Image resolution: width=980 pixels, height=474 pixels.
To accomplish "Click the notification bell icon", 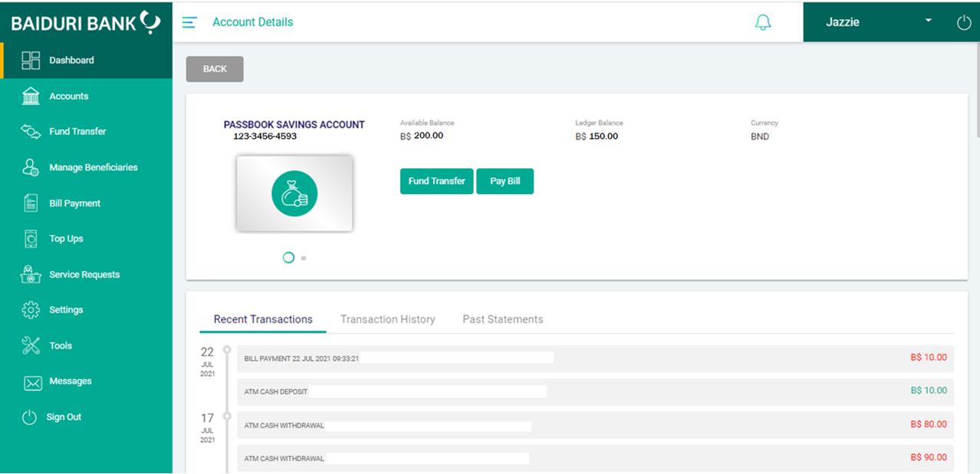I will pyautogui.click(x=763, y=21).
